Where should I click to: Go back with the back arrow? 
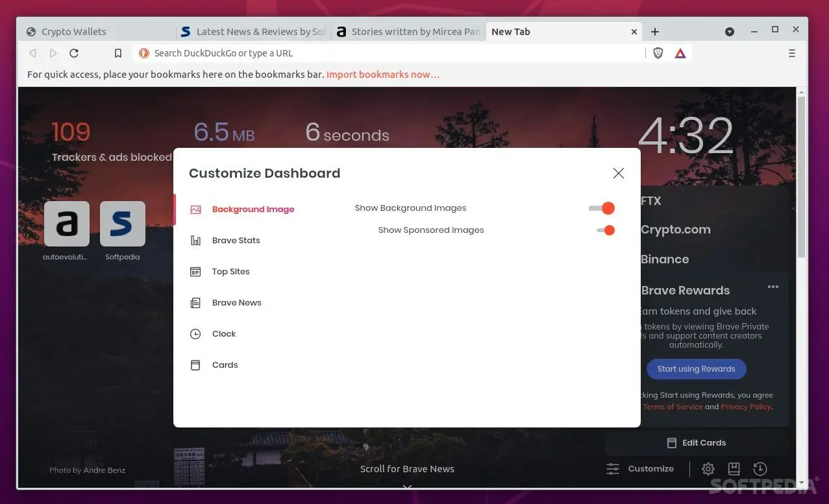(x=32, y=53)
